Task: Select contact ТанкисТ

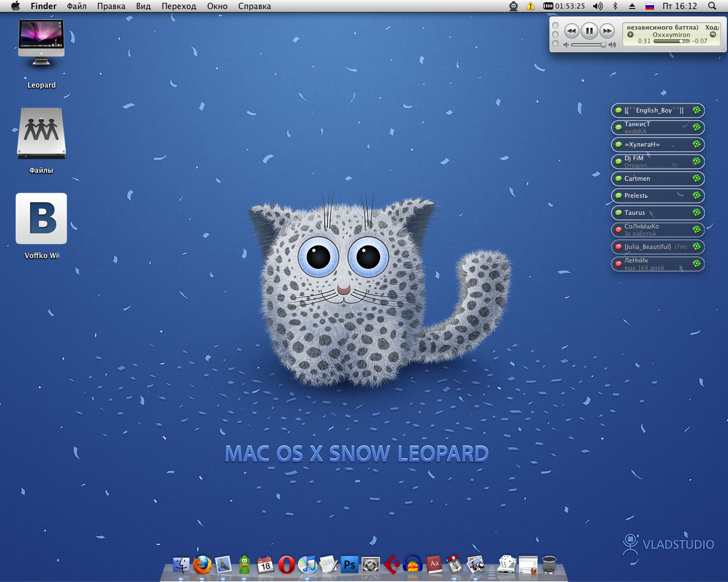Action: (x=658, y=127)
